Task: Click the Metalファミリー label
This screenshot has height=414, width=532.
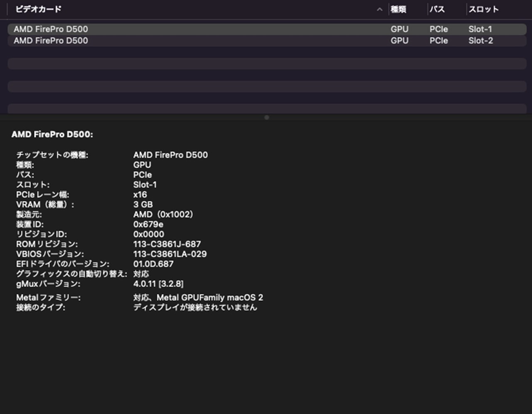Action: (48, 298)
